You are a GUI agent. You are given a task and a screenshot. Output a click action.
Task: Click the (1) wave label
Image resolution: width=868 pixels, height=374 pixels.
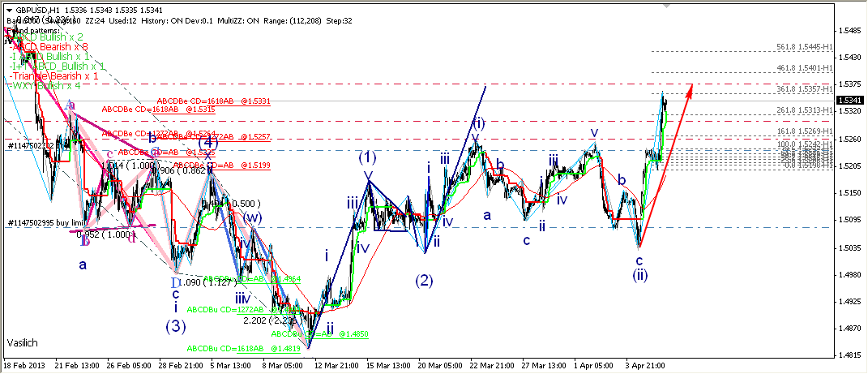click(368, 157)
